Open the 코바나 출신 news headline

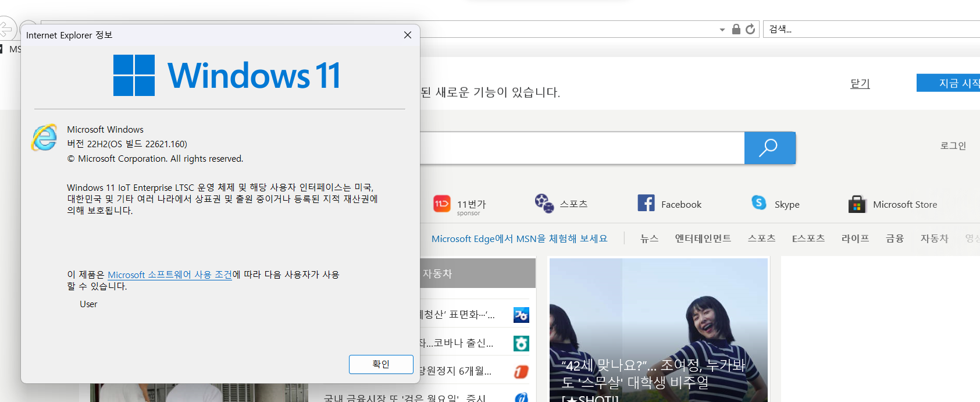pyautogui.click(x=457, y=343)
